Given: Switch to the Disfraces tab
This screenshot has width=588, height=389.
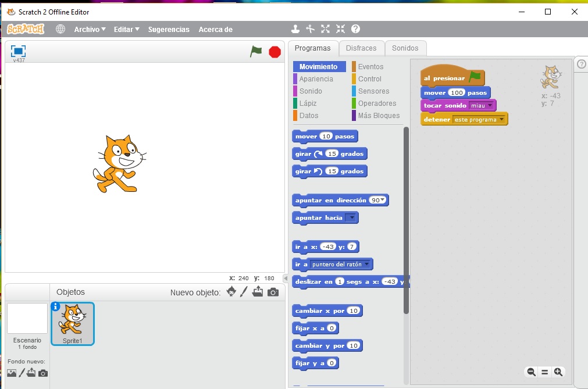Looking at the screenshot, I should [x=362, y=48].
